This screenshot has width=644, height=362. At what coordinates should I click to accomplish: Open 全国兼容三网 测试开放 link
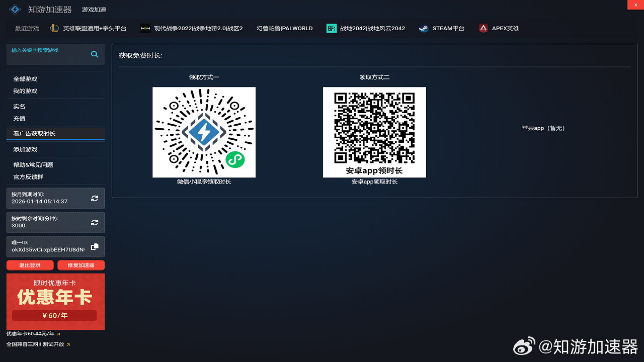pyautogui.click(x=35, y=344)
